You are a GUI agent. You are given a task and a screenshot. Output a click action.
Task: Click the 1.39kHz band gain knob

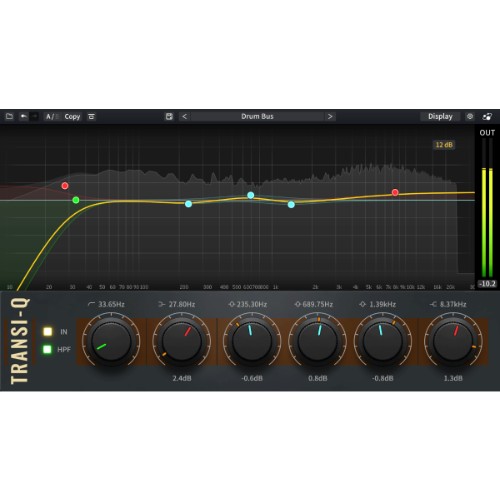(x=383, y=341)
